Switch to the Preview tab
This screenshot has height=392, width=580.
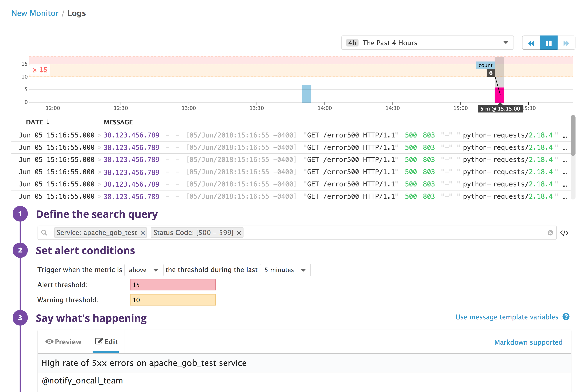pyautogui.click(x=63, y=342)
